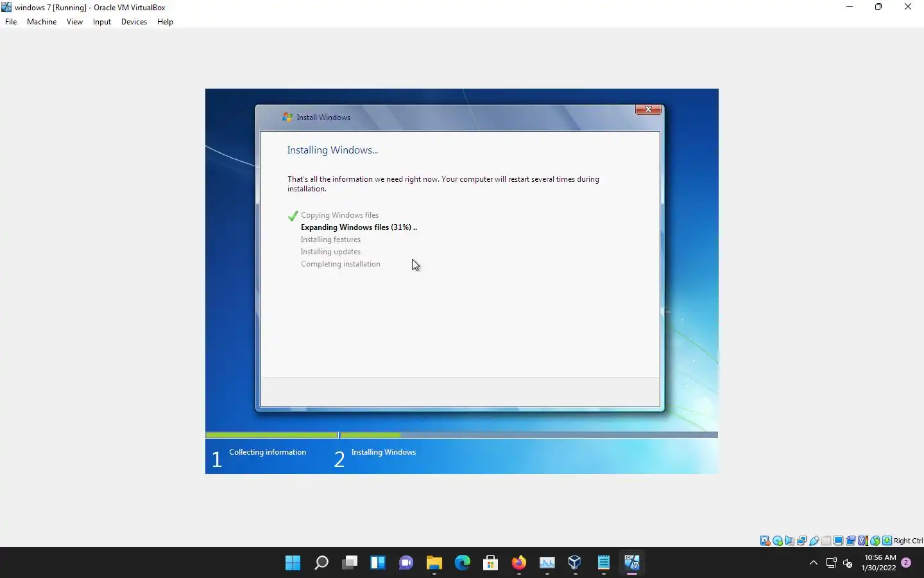The width and height of the screenshot is (924, 578).
Task: Click the mouse integration indicator icon
Action: coord(875,541)
